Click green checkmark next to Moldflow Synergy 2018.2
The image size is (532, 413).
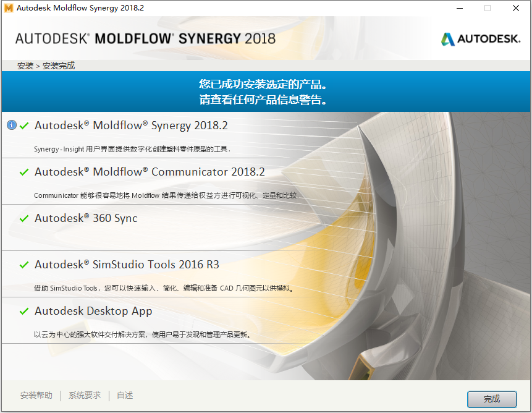pyautogui.click(x=24, y=126)
